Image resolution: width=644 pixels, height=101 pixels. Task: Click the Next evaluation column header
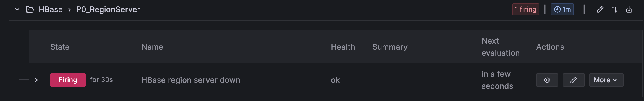[501, 47]
